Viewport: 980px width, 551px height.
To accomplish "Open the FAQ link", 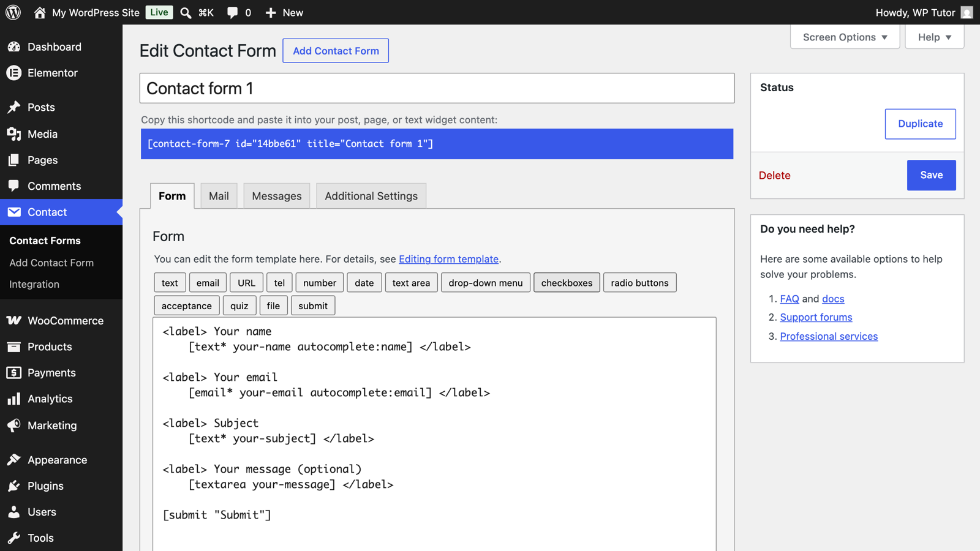I will (790, 299).
